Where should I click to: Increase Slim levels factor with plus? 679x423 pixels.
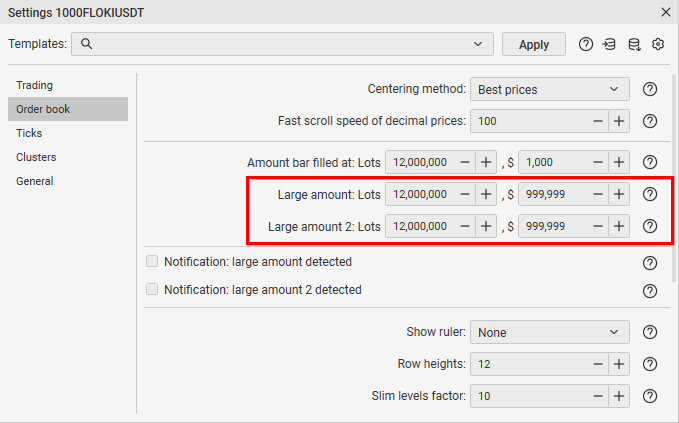point(619,396)
